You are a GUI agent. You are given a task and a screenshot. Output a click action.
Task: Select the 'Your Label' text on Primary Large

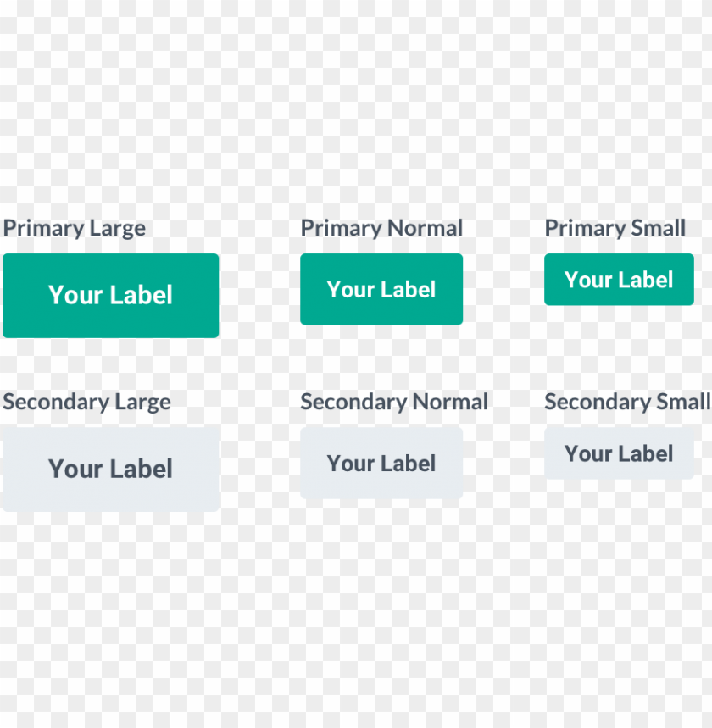click(x=110, y=295)
